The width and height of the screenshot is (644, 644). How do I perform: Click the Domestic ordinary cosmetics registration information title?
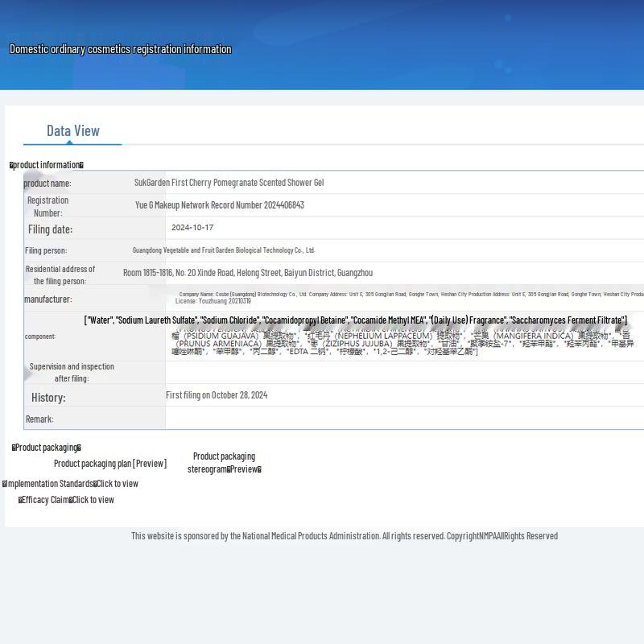coord(120,49)
